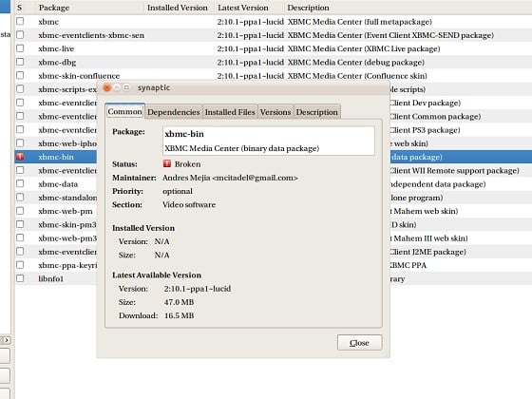
Task: Click the optional priority value
Action: coord(178,191)
